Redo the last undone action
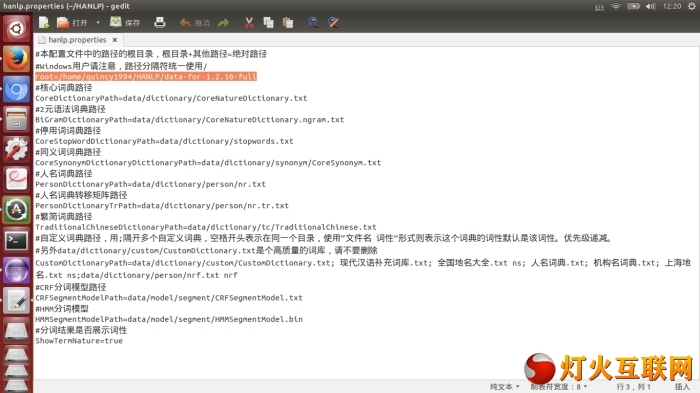The width and height of the screenshot is (700, 393). [224, 22]
